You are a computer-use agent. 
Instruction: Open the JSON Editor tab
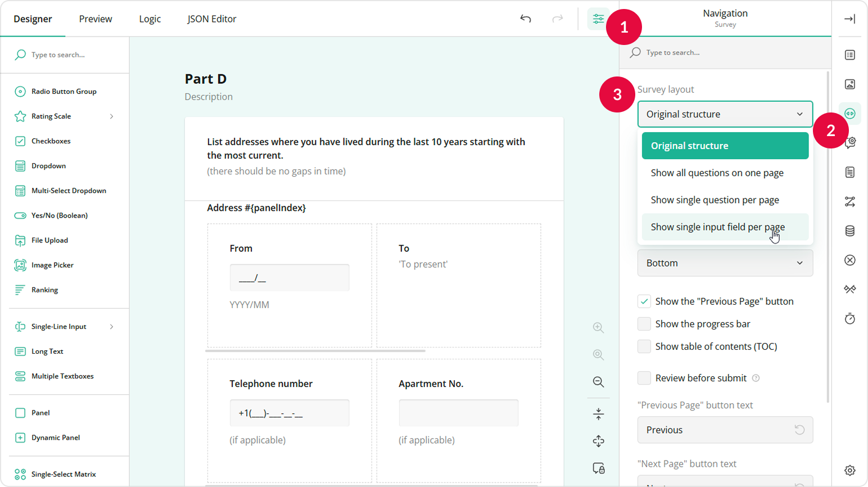click(x=212, y=19)
